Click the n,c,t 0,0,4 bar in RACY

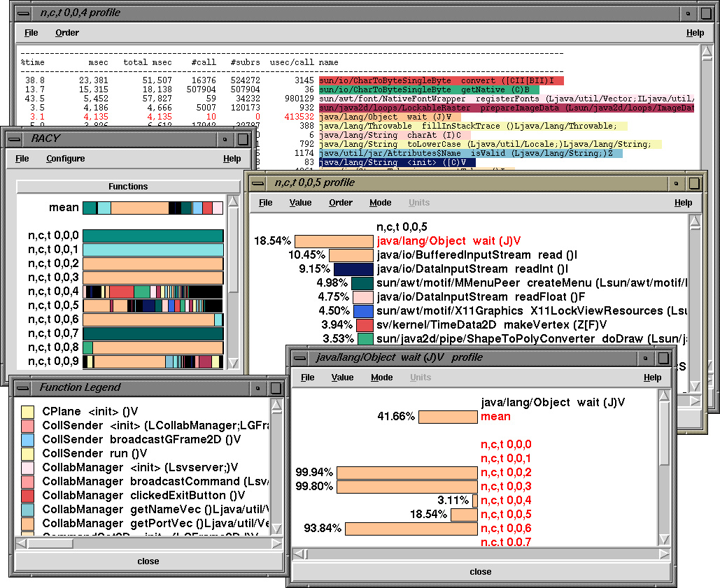153,292
